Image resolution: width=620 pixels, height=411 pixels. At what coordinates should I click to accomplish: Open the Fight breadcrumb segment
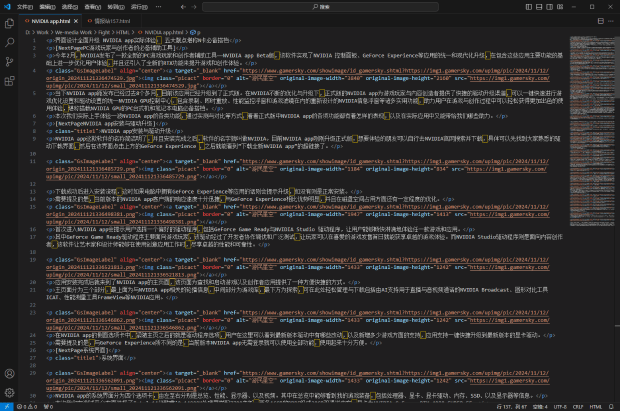(104, 32)
